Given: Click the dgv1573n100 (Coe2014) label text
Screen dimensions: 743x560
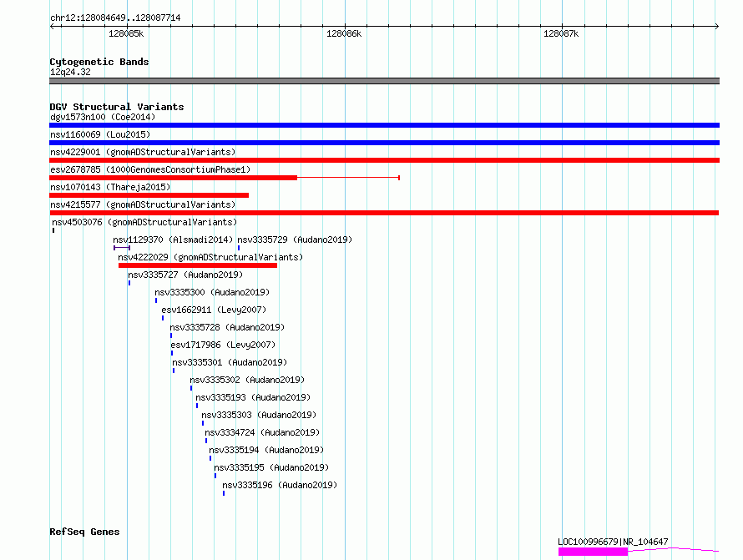Looking at the screenshot, I should point(103,117).
